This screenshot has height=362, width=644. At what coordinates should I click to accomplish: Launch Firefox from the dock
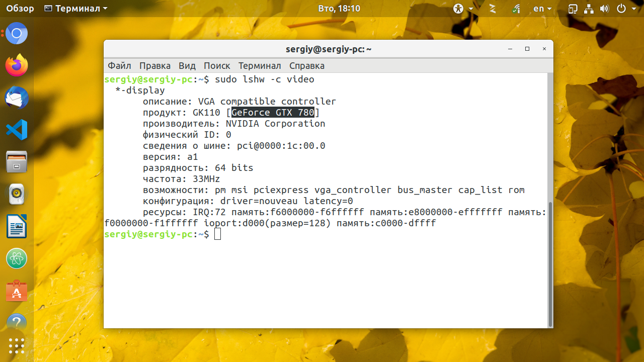pyautogui.click(x=17, y=65)
